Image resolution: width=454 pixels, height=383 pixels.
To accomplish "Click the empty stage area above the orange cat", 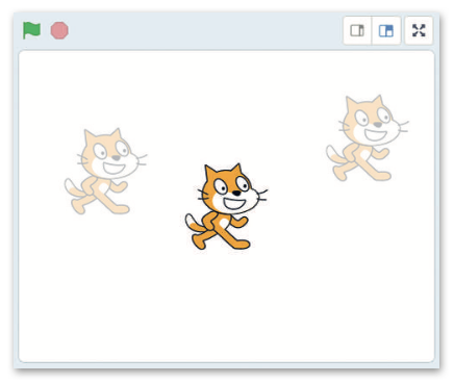I will point(227,107).
